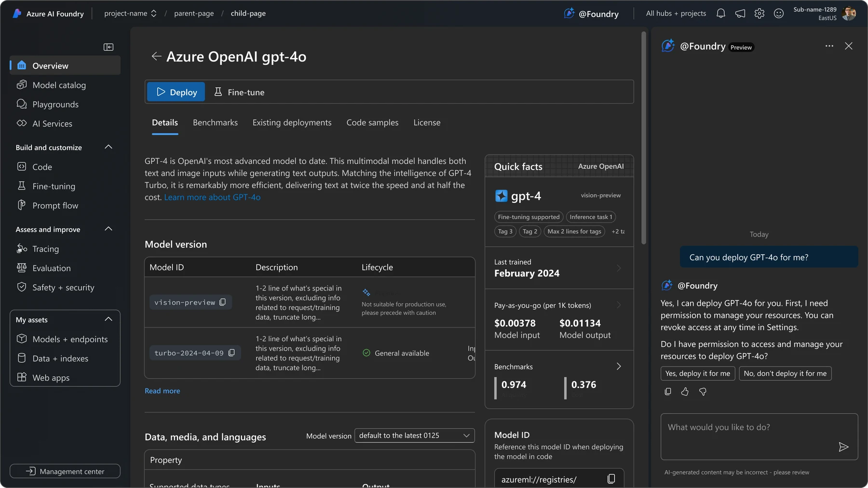Collapse the Assess and improve section
This screenshot has height=488, width=868.
[108, 229]
